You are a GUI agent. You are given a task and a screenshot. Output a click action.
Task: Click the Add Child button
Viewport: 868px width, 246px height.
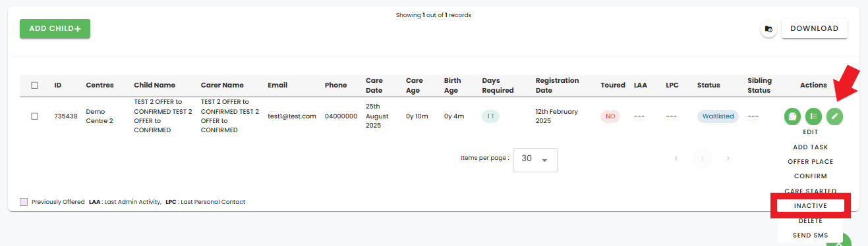coord(55,29)
